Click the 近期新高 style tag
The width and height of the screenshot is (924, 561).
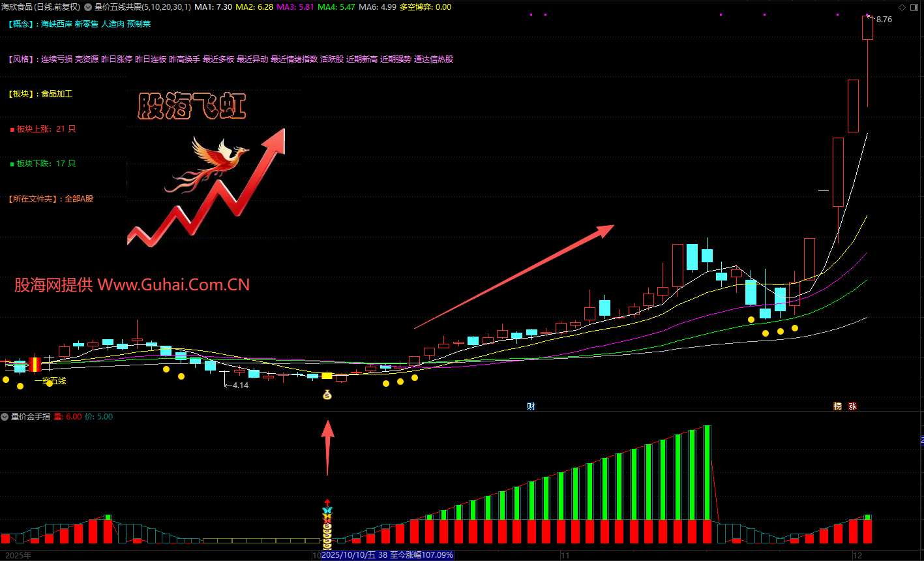tap(362, 59)
